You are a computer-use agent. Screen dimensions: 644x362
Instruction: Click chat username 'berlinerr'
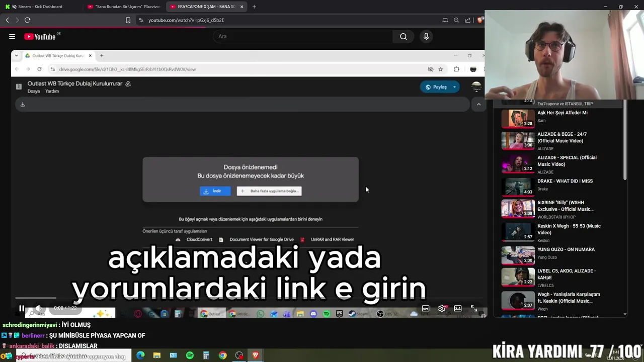point(33,335)
